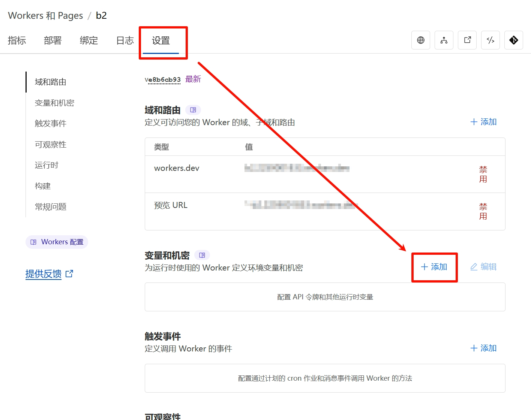Click the 类型 column header
The height and width of the screenshot is (420, 531).
tap(162, 147)
